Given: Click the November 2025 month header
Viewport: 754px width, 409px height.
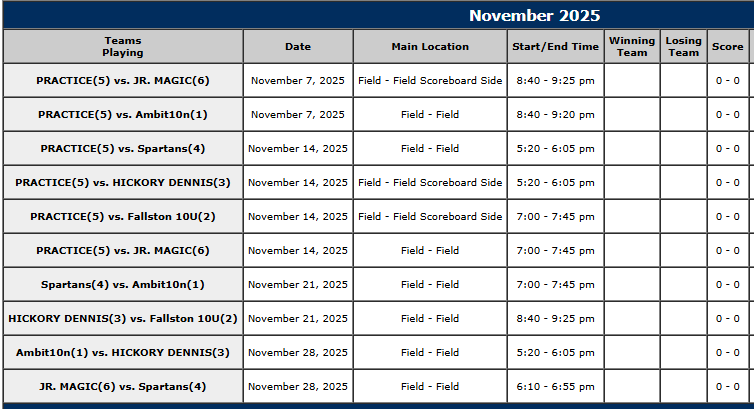Looking at the screenshot, I should point(534,15).
